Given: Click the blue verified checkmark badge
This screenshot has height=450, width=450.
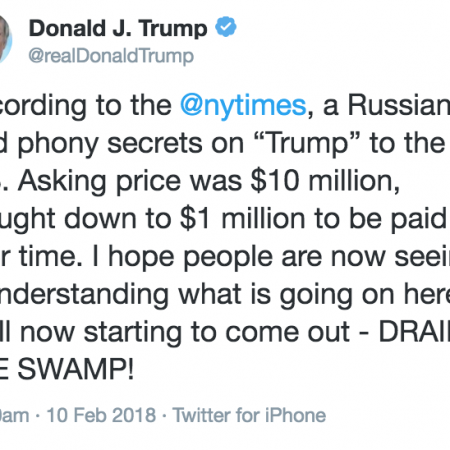Looking at the screenshot, I should tap(226, 26).
